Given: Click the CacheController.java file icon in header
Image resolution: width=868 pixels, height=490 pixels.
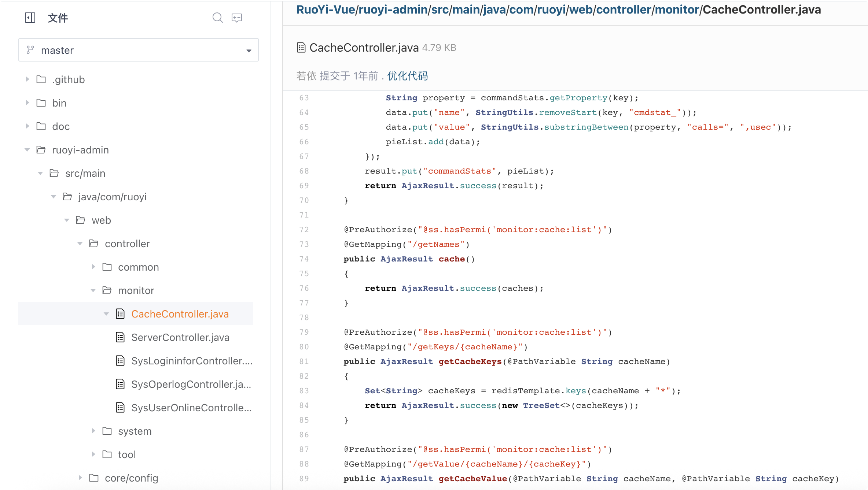Looking at the screenshot, I should click(301, 48).
